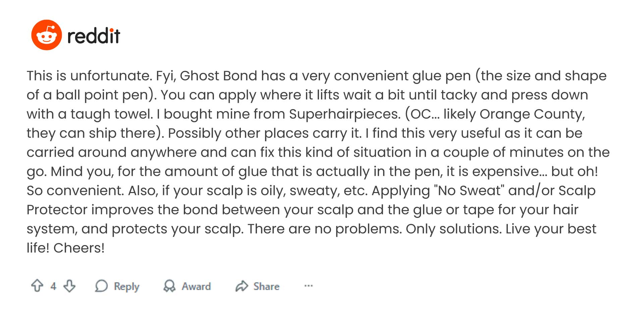Click the Reply speech bubble icon
The image size is (644, 329).
(101, 286)
